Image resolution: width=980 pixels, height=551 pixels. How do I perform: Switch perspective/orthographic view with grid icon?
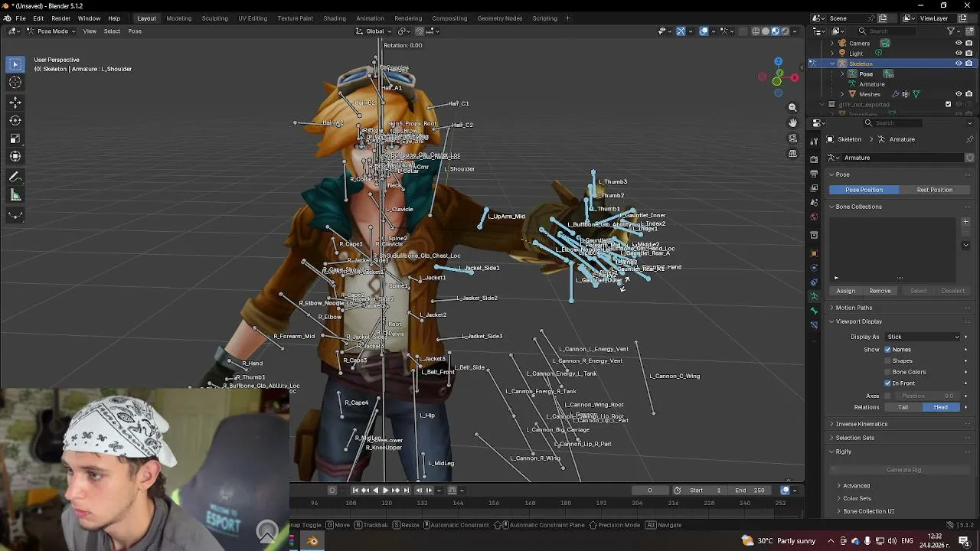[x=792, y=154]
